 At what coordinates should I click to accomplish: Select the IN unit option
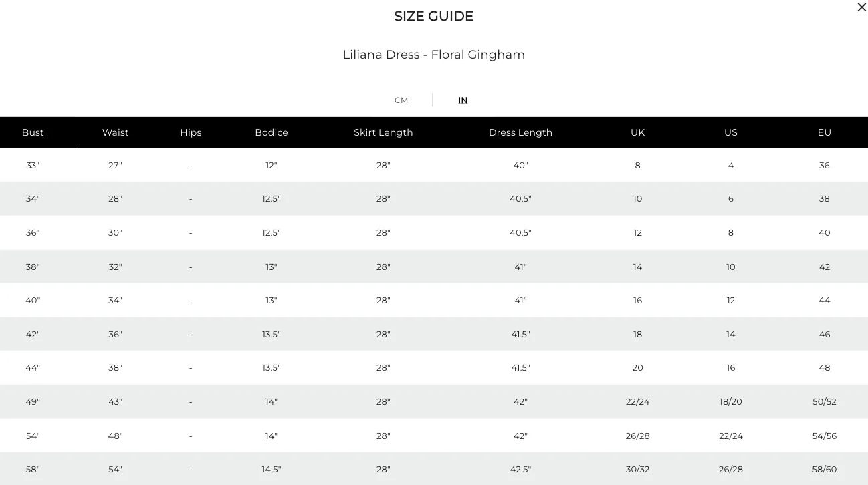[463, 100]
